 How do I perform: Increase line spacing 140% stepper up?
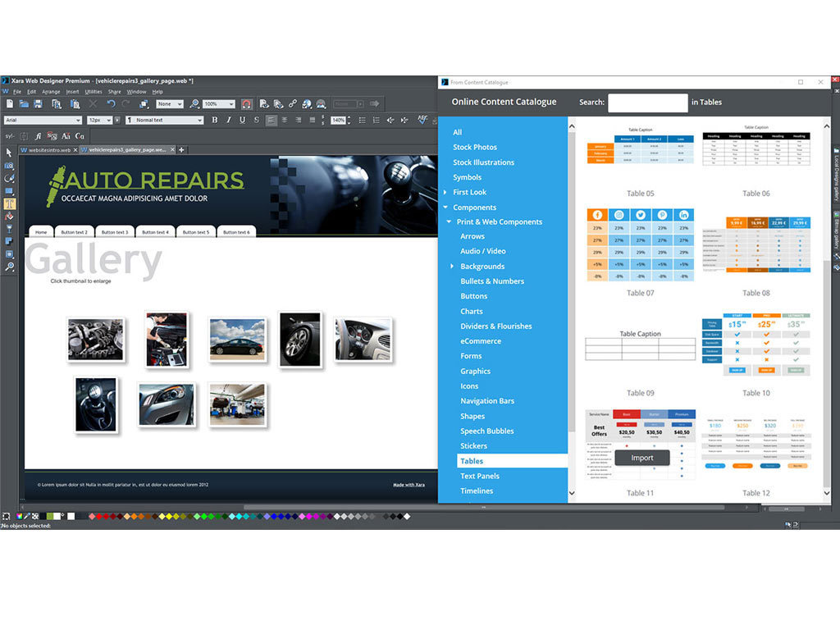coord(349,117)
